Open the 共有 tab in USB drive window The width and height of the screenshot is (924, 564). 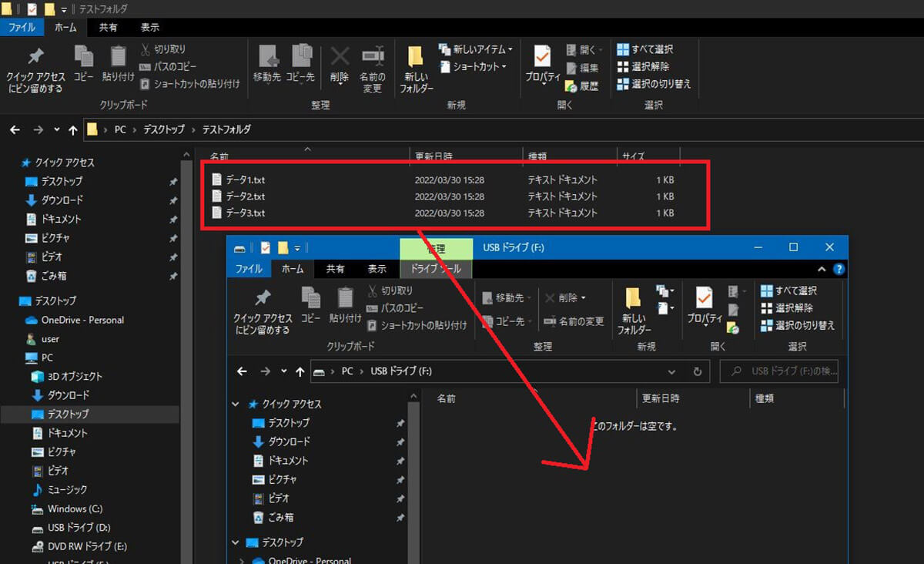(x=335, y=269)
